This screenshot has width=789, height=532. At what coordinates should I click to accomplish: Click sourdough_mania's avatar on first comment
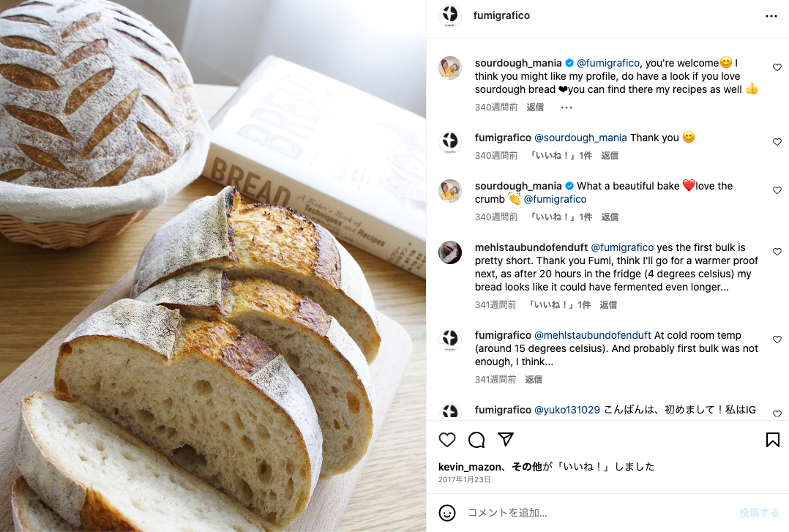[x=450, y=68]
